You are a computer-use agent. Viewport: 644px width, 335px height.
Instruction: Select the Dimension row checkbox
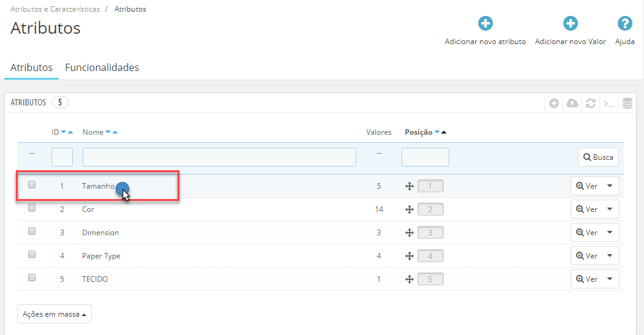[32, 231]
